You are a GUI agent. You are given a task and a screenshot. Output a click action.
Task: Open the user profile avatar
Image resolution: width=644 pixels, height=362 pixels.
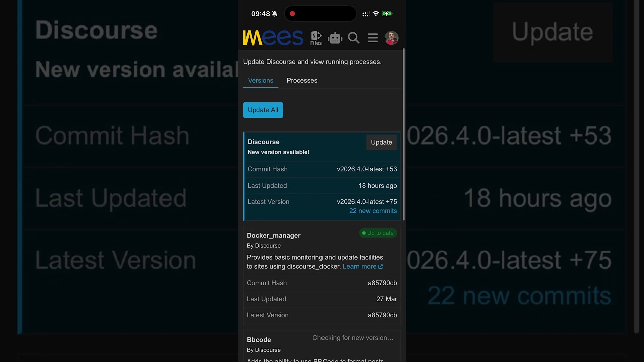point(391,38)
